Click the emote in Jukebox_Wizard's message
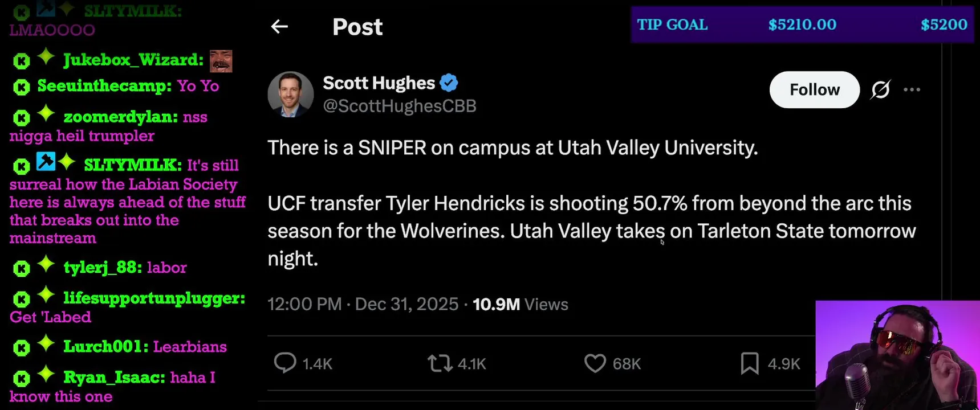 click(x=221, y=61)
